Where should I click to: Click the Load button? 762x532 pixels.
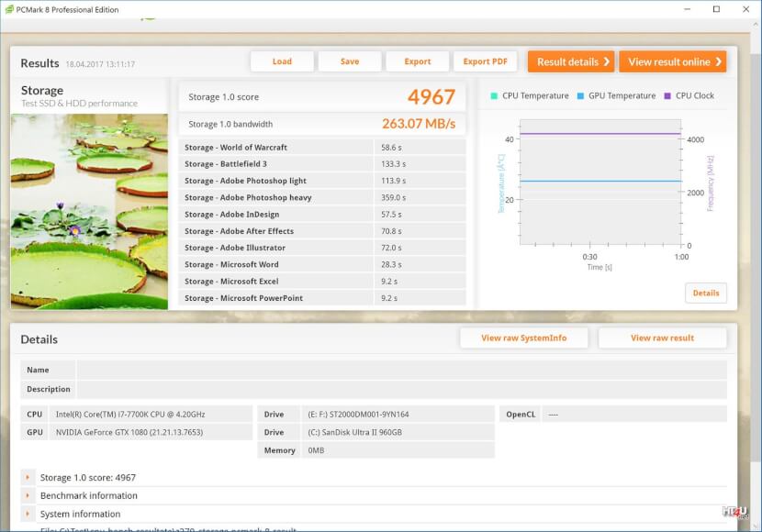click(282, 61)
